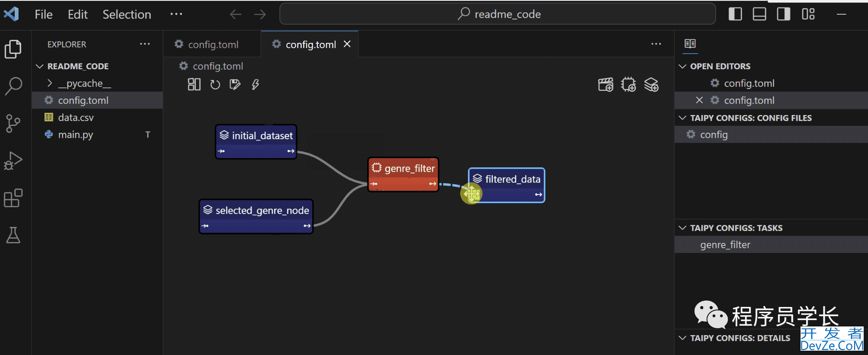
Task: Open editor more actions ellipsis
Action: 656,44
